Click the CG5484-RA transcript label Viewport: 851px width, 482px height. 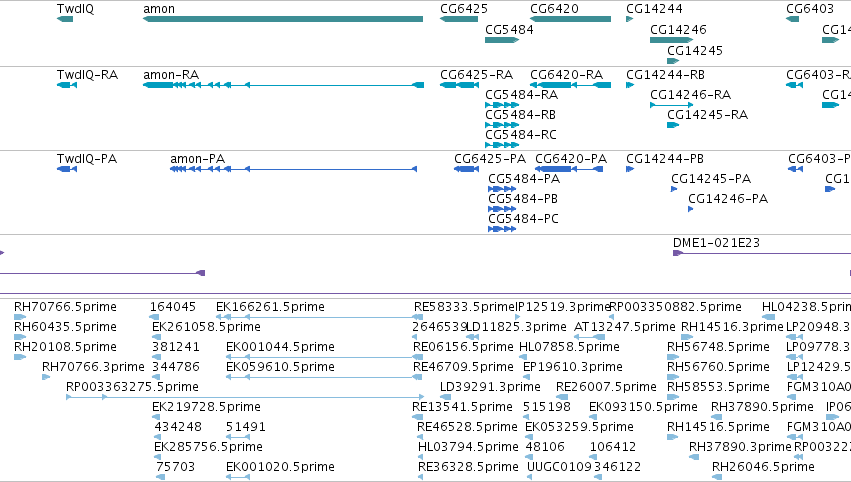[522, 95]
